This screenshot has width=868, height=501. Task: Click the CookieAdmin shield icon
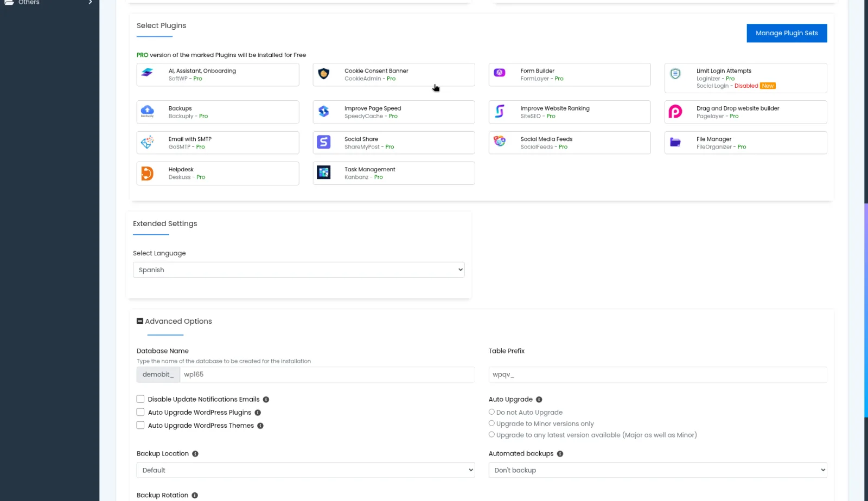(324, 74)
